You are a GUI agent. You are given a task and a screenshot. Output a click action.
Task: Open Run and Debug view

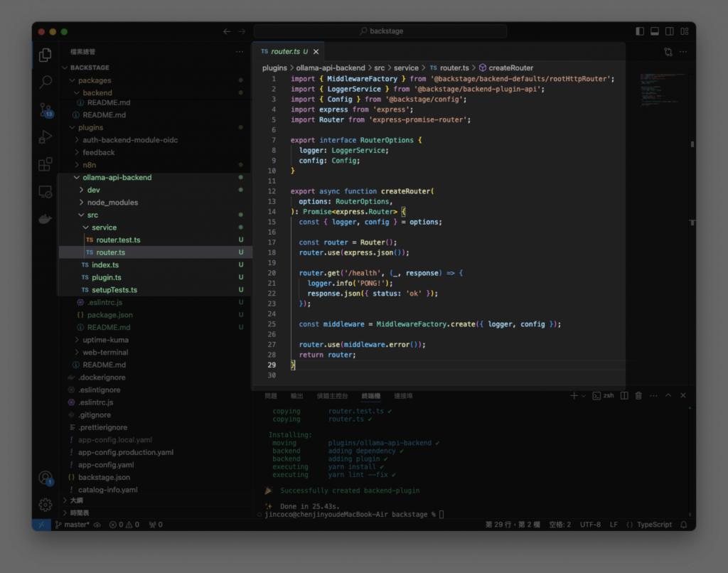[45, 137]
